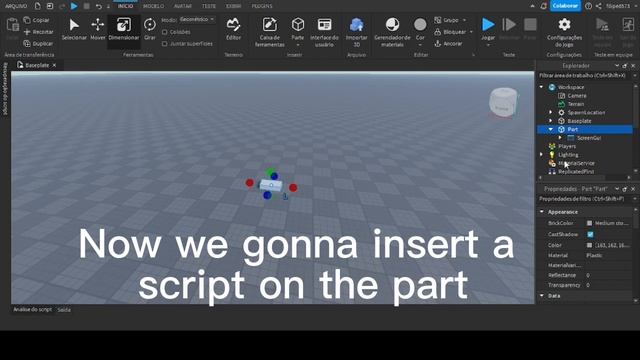Toggle Juntar superfícies checkbox
This screenshot has width=640, height=360.
pyautogui.click(x=165, y=44)
